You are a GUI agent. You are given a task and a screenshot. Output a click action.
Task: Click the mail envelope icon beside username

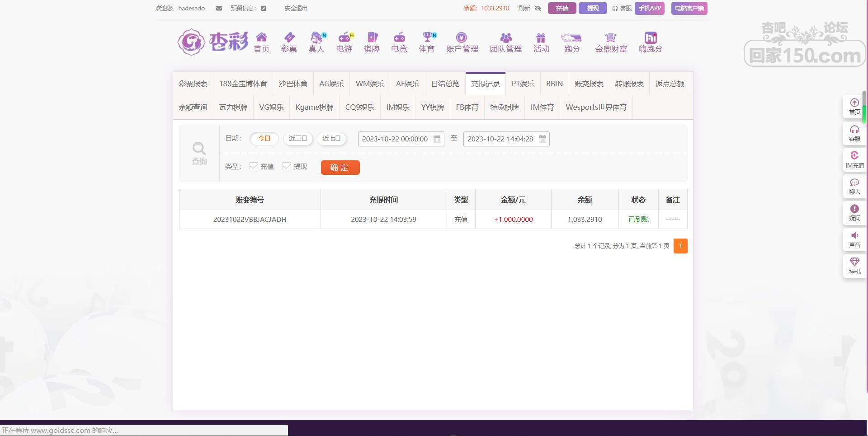coord(219,8)
